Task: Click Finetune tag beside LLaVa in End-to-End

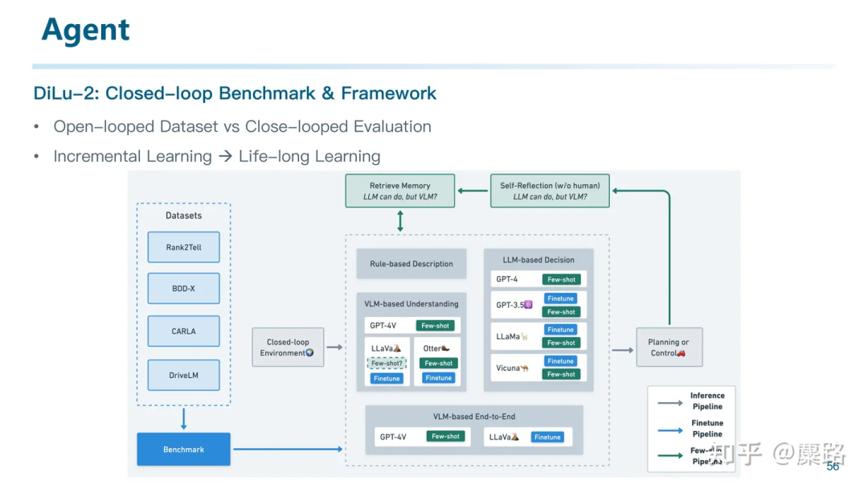Action: (547, 437)
